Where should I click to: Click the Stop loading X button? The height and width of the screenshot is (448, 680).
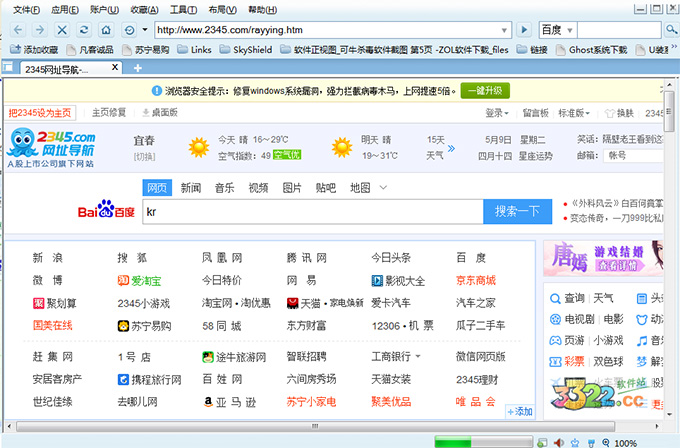point(62,30)
